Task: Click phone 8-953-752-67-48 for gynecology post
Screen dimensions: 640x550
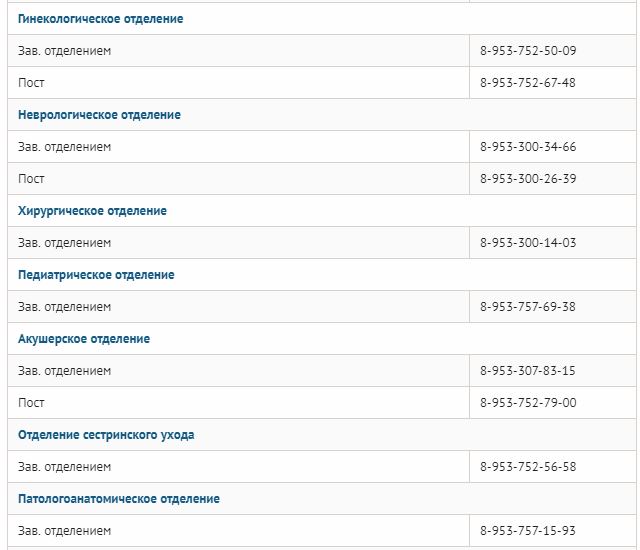Action: click(528, 82)
